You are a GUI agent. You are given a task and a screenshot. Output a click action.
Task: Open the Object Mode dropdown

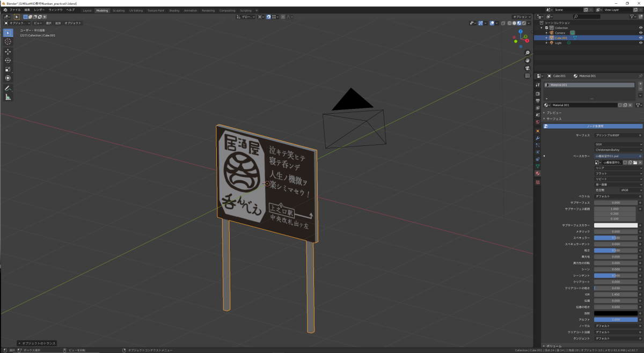(x=18, y=23)
